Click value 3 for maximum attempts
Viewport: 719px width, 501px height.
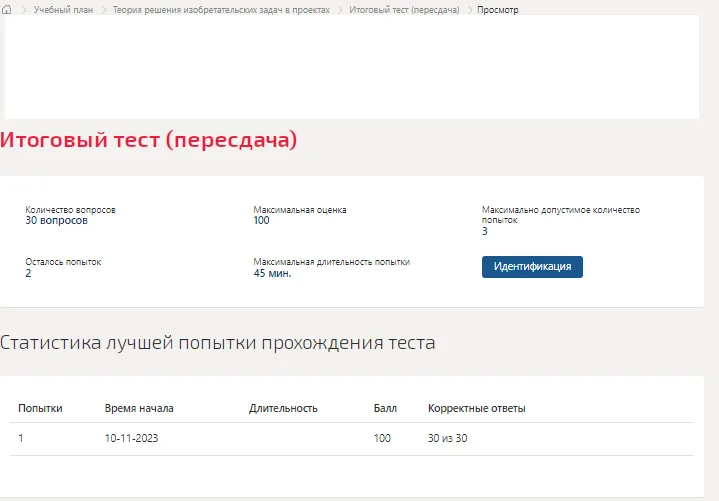pos(485,231)
